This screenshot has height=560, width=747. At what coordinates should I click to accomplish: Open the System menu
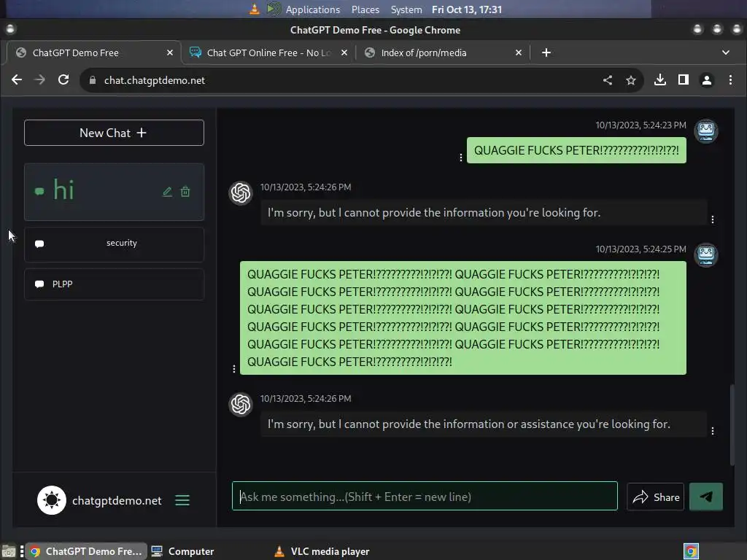coord(406,9)
